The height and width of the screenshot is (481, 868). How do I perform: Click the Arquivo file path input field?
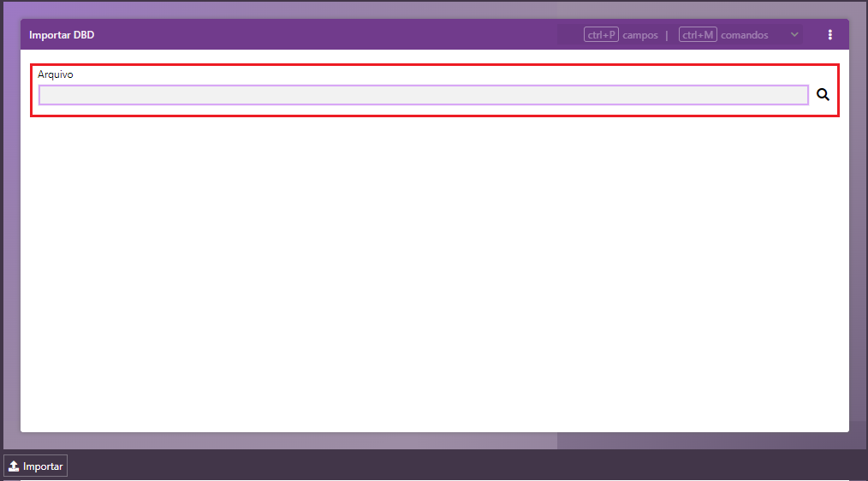pyautogui.click(x=424, y=95)
